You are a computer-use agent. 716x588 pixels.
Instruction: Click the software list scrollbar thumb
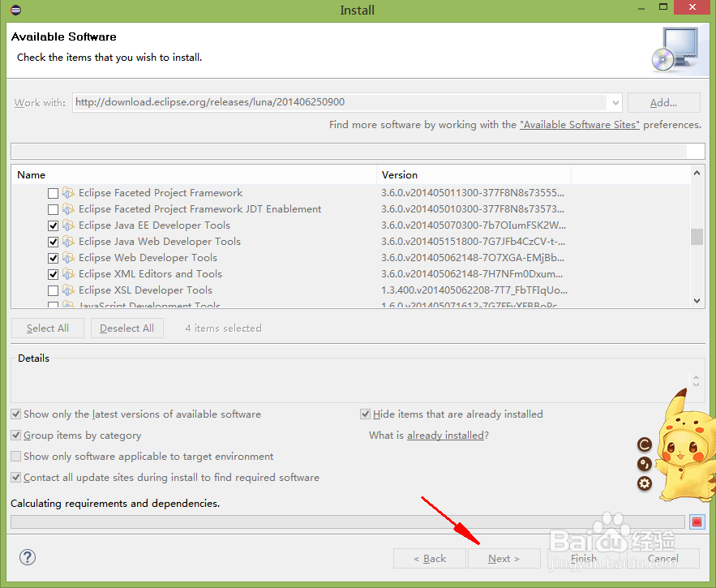point(697,237)
